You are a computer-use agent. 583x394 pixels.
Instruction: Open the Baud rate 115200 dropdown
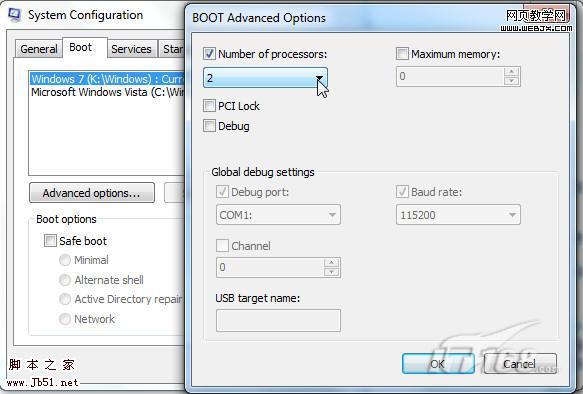click(x=458, y=215)
